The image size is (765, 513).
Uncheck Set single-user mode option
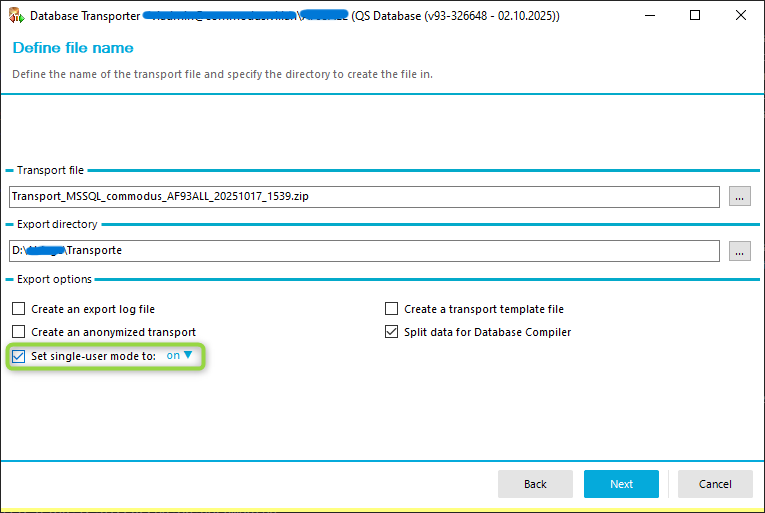(18, 356)
